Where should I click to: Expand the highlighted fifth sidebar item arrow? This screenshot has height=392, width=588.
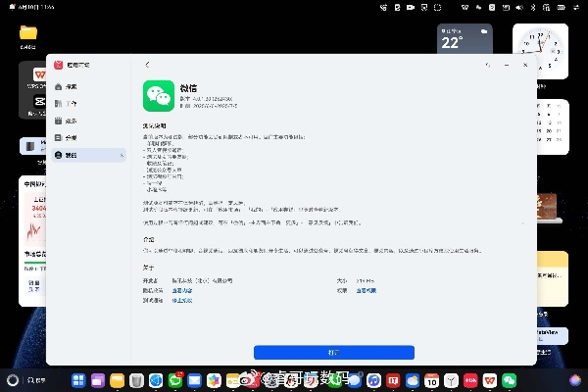click(x=122, y=155)
